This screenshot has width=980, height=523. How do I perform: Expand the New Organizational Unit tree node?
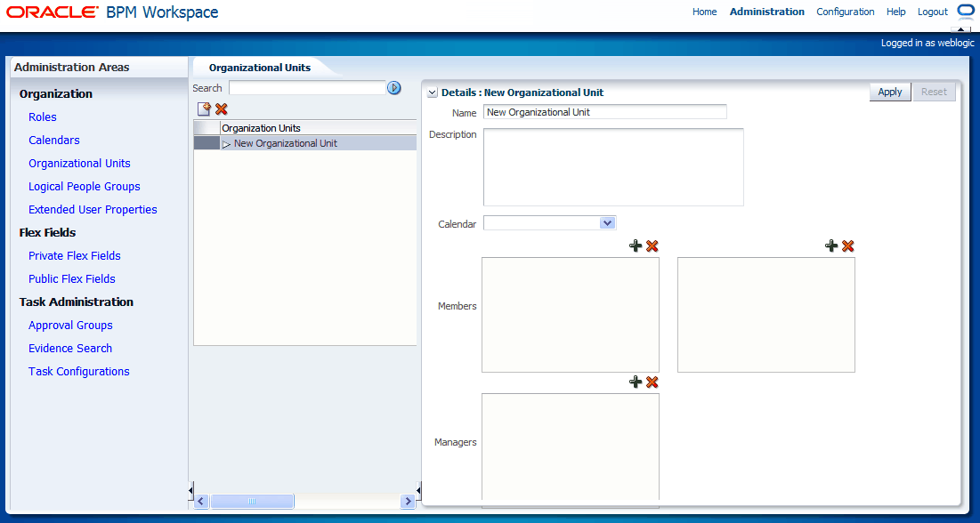226,144
